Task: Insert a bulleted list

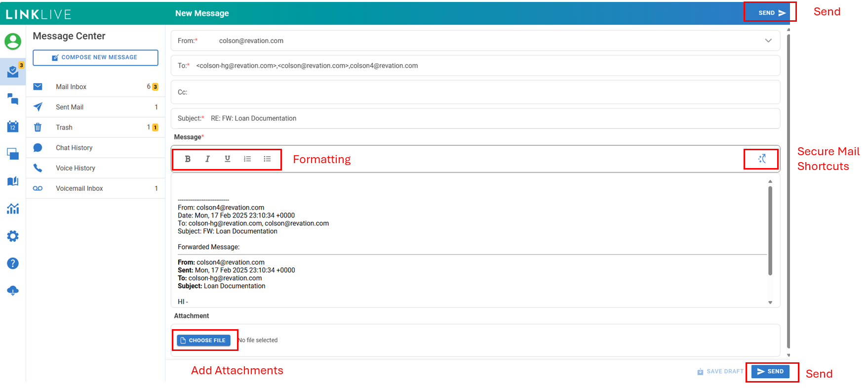Action: [x=267, y=159]
